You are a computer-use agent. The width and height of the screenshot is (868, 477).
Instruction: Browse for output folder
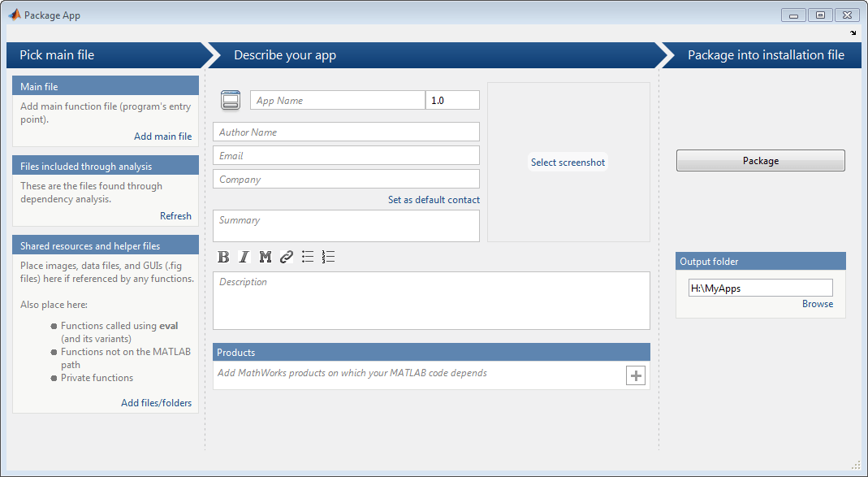pos(818,304)
